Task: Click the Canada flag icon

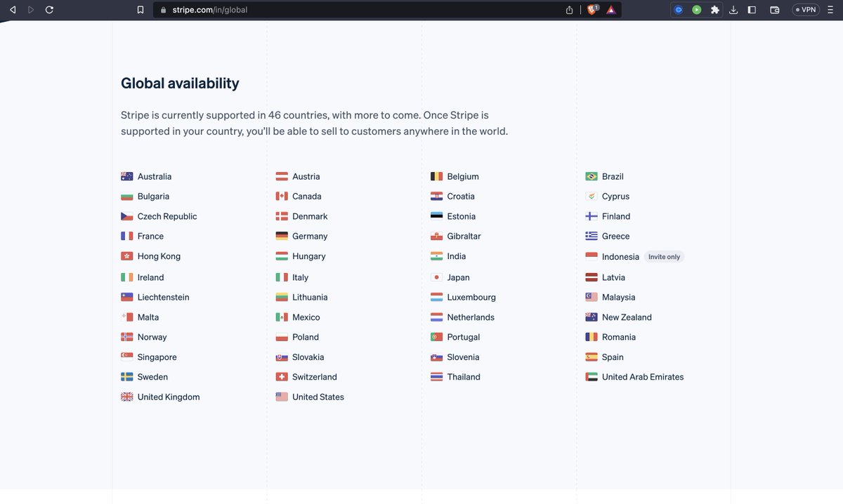Action: [x=282, y=197]
